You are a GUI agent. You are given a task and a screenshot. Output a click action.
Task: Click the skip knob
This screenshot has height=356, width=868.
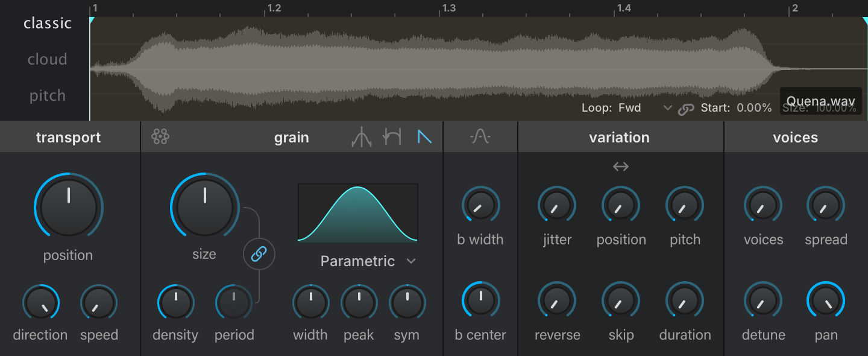tap(621, 300)
